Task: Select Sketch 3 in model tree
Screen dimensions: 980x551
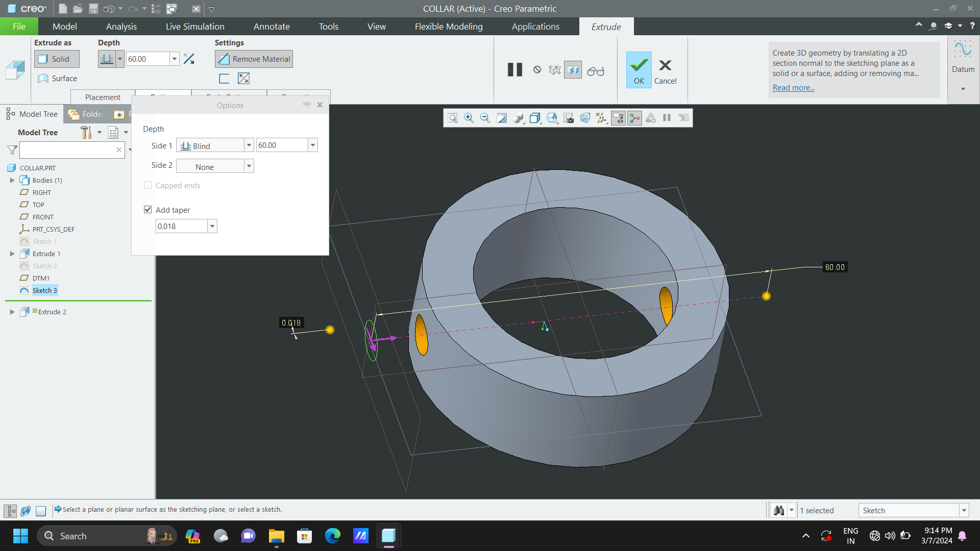Action: (45, 290)
